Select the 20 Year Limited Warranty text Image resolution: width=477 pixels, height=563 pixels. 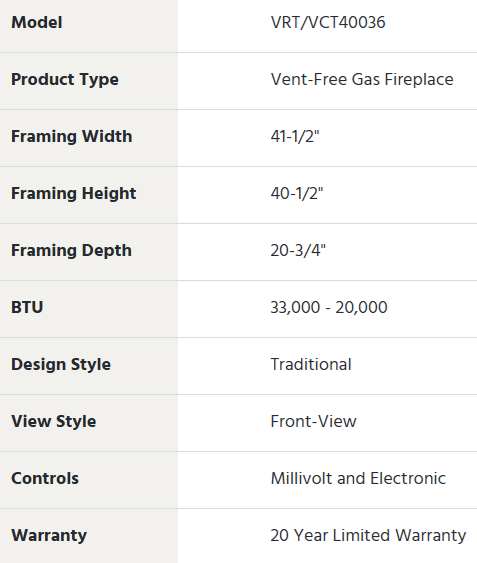368,536
